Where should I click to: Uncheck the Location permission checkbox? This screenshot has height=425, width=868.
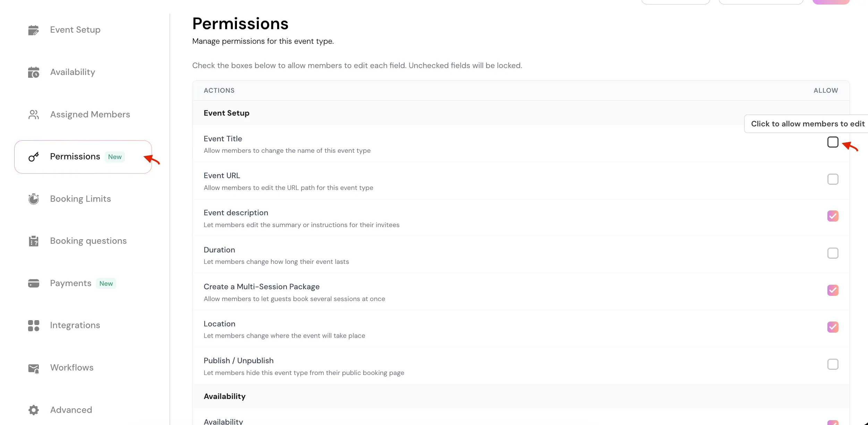833,327
